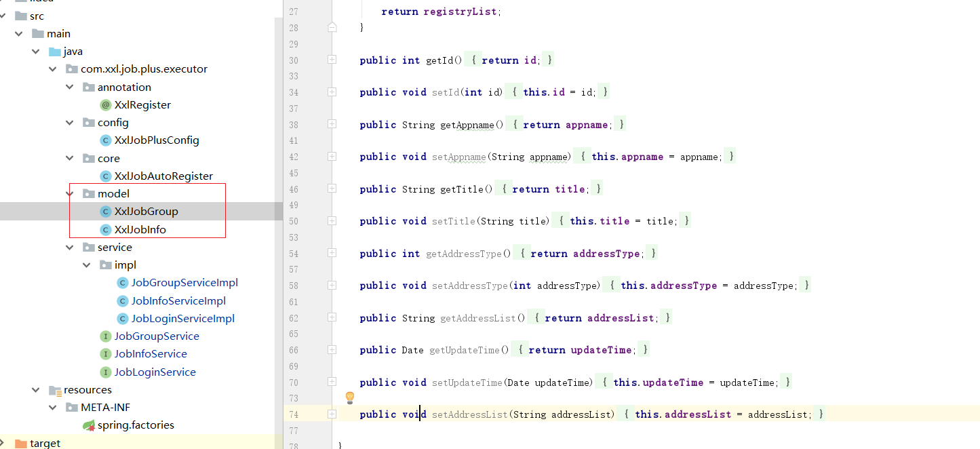Click the JobGroupService interface icon
Image resolution: width=980 pixels, height=449 pixels.
point(105,336)
